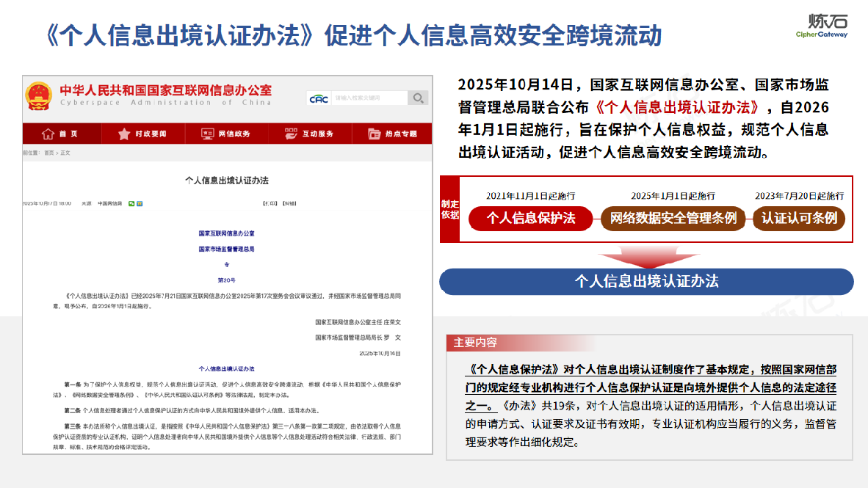Click the folder icon on 热点专题 tab
868x488 pixels.
(x=374, y=134)
